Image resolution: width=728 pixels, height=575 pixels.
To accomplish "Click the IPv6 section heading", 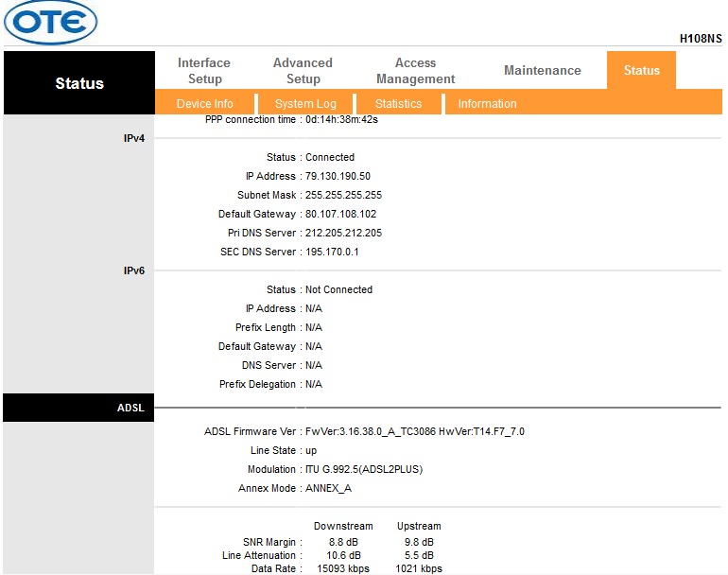I will pos(134,270).
